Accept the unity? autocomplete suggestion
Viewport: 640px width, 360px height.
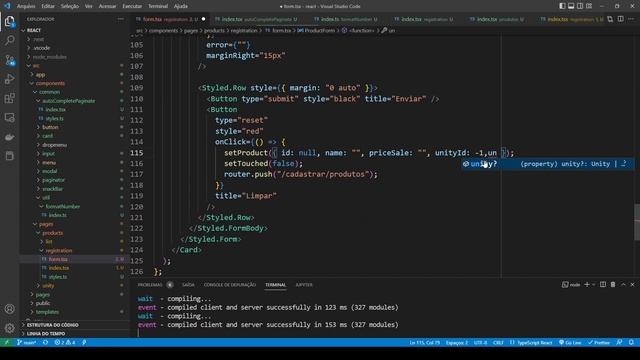coord(547,164)
